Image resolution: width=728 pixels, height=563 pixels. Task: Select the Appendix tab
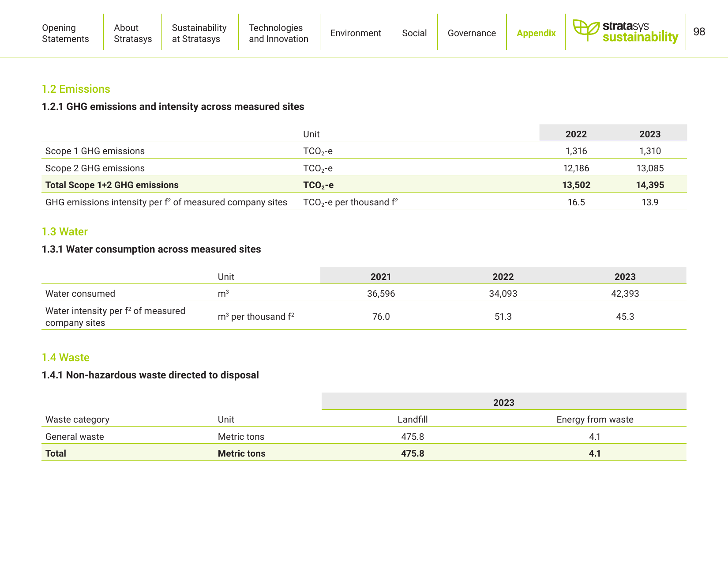tap(536, 33)
